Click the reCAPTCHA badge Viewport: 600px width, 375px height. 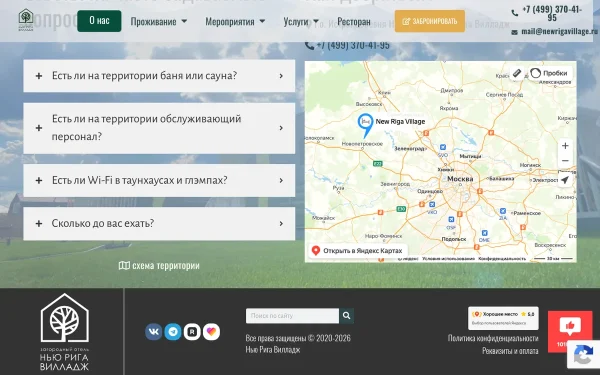click(583, 354)
